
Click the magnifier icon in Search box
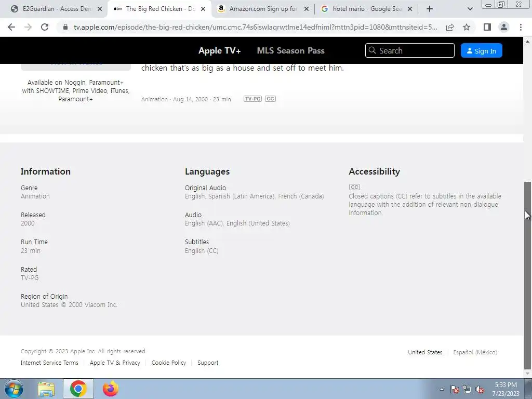372,50
